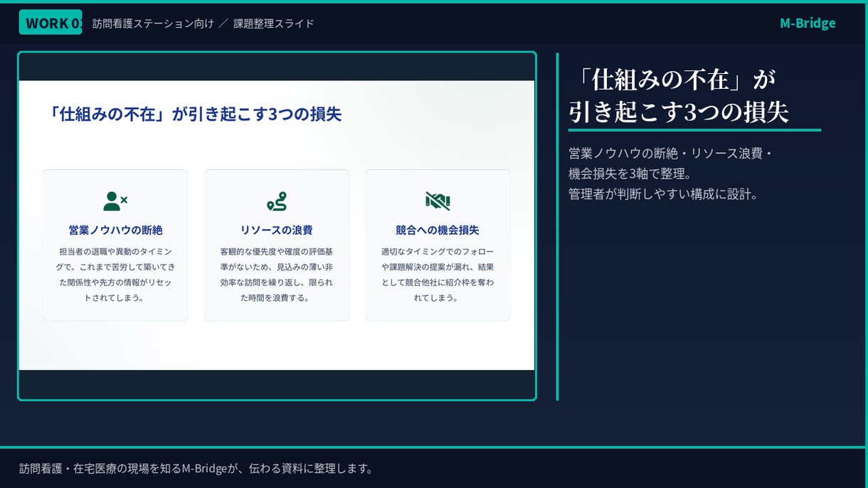868x488 pixels.
Task: Click the user-remove icon above 営業ノウハウの断絶
Action: coord(115,201)
